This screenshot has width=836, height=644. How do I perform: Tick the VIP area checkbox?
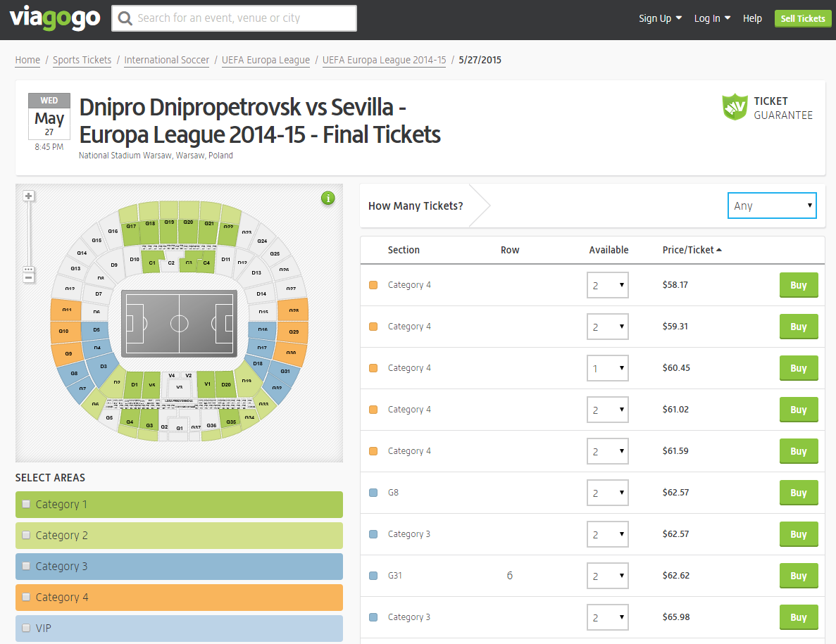pos(26,628)
